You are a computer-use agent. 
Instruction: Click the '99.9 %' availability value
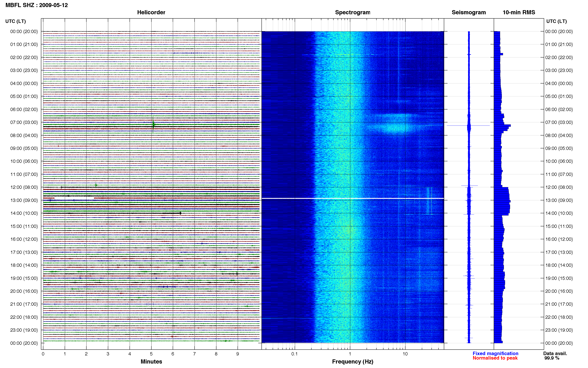(x=552, y=358)
